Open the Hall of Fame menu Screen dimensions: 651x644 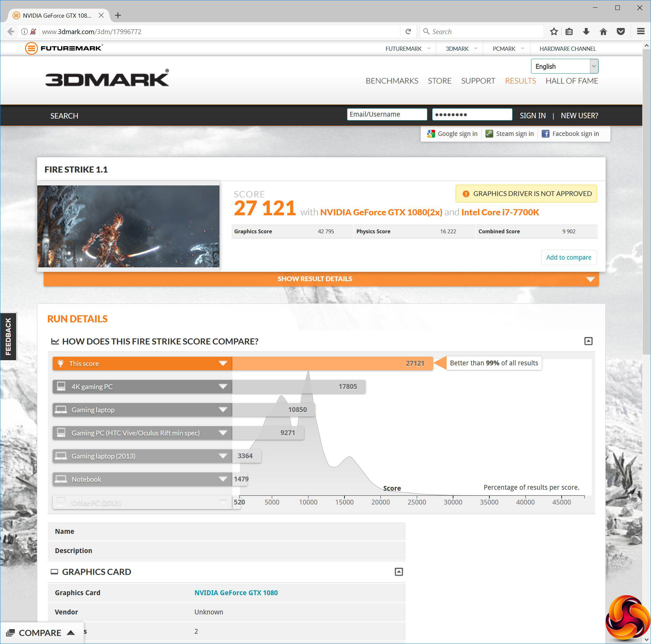(572, 81)
